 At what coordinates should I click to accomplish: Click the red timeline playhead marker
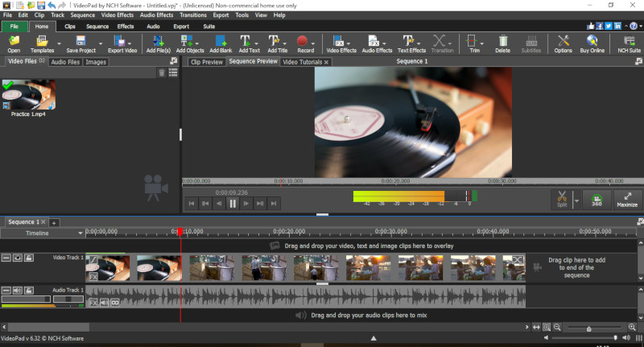coord(180,232)
